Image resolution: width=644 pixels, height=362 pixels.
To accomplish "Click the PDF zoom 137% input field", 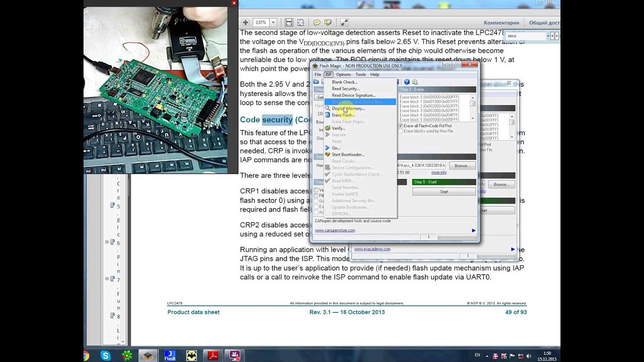I will tap(261, 23).
